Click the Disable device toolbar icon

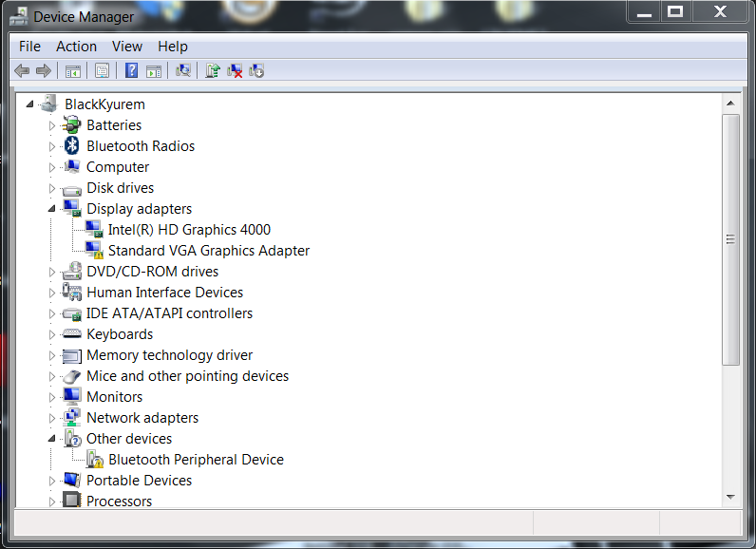pos(256,71)
